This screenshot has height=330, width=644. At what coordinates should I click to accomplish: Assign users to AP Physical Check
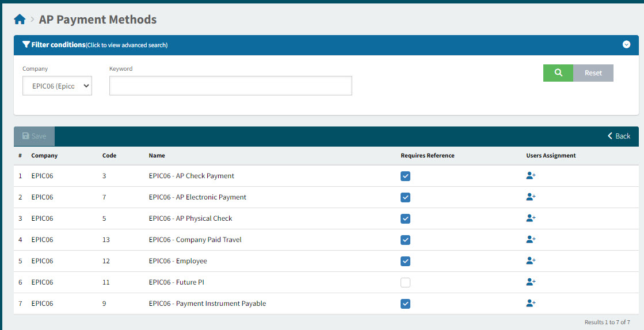pyautogui.click(x=531, y=218)
